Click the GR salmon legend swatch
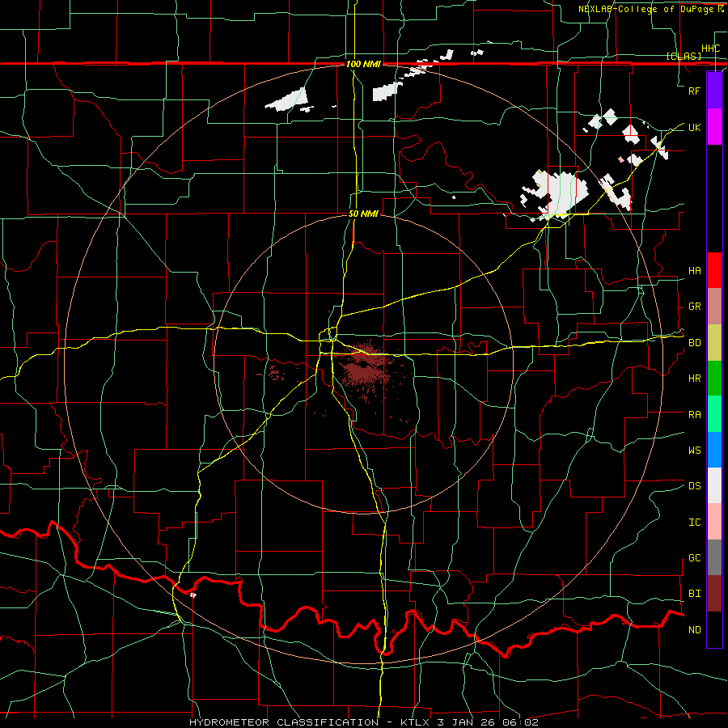The image size is (728, 728). [x=714, y=307]
